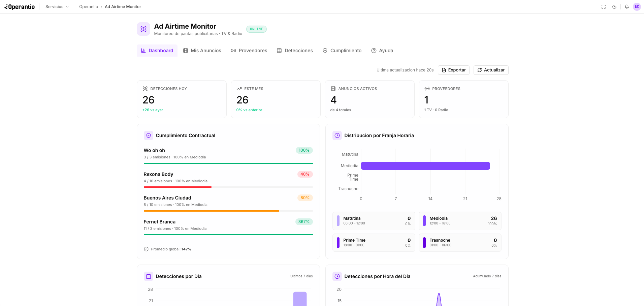Select the Detecciones Hoy target icon
The height and width of the screenshot is (306, 644).
pyautogui.click(x=145, y=88)
